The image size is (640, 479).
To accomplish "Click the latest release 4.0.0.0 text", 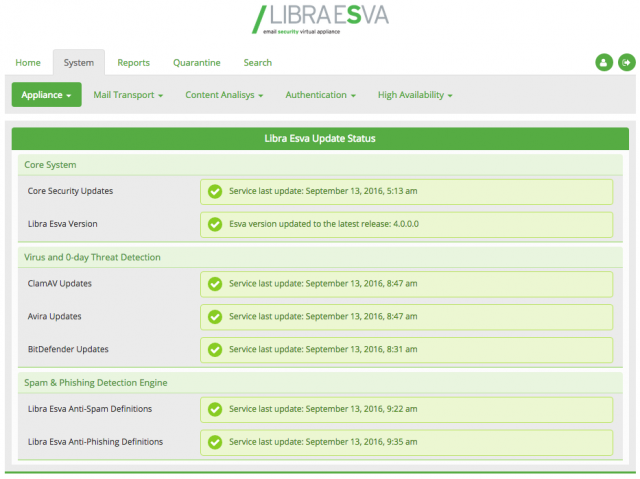I will [x=324, y=224].
